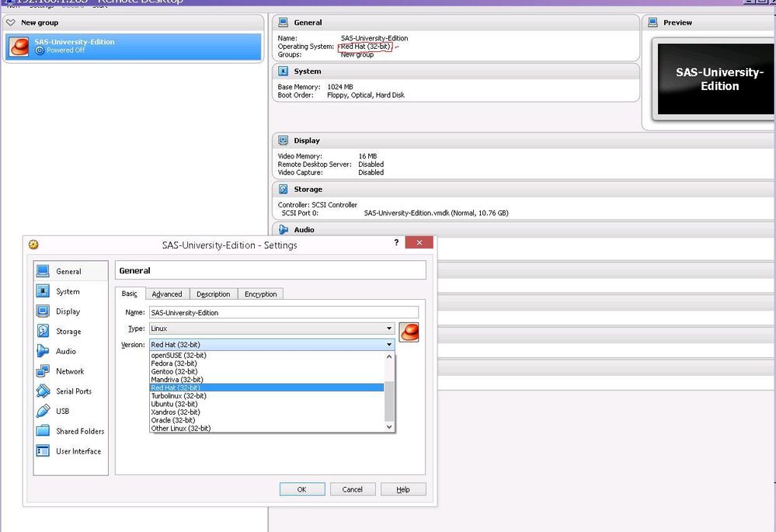This screenshot has height=532, width=776.
Task: Click the Audio section speaker icon
Action: click(283, 230)
